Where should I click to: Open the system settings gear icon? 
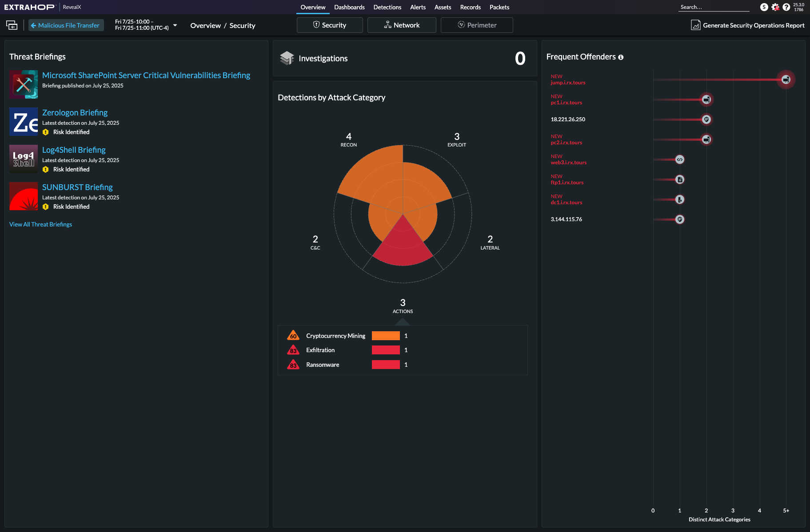tap(775, 7)
